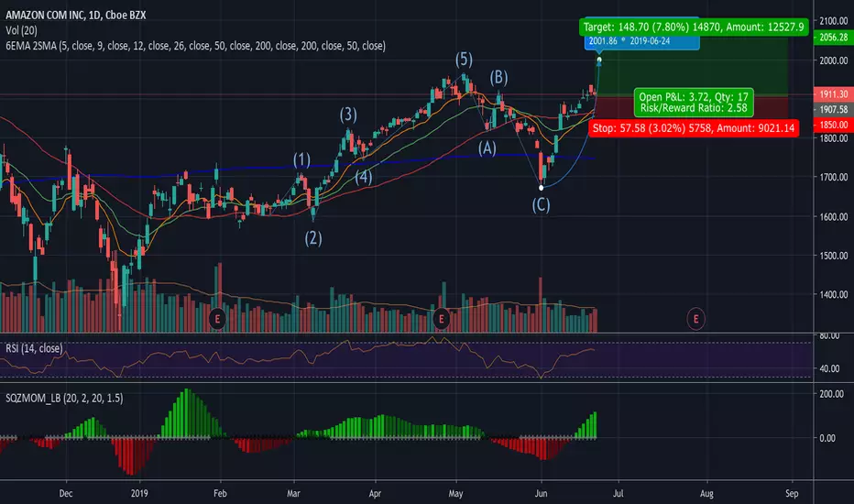The image size is (854, 504).
Task: Click the 1907.58 price axis tag
Action: coord(833,110)
